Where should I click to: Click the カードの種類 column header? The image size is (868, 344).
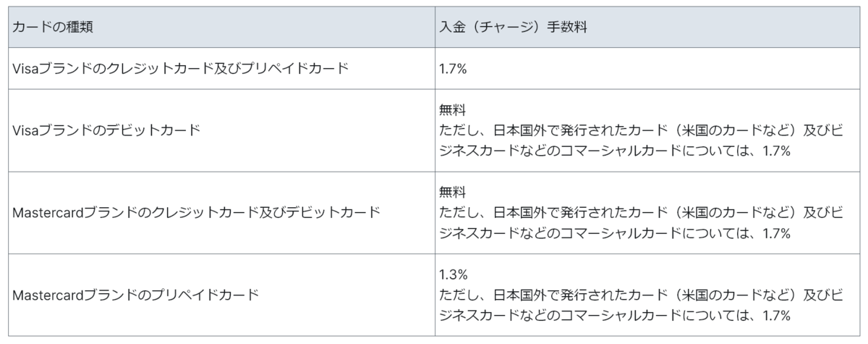tap(53, 28)
